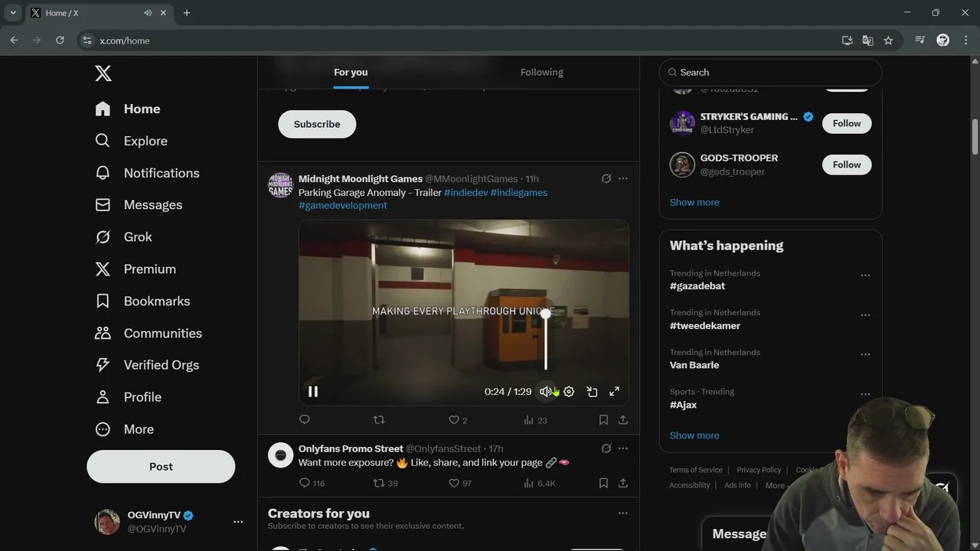Share the Onlyfans Promo Street post
The height and width of the screenshot is (551, 980).
point(623,483)
